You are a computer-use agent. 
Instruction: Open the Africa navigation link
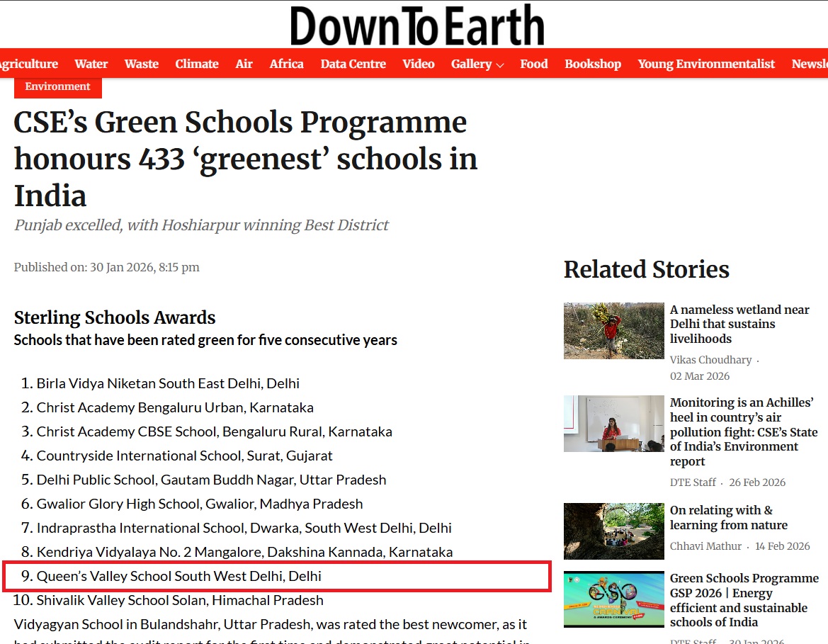click(286, 64)
